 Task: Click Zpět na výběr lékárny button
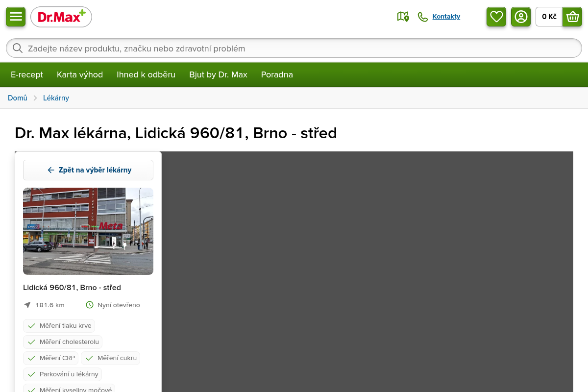click(88, 170)
